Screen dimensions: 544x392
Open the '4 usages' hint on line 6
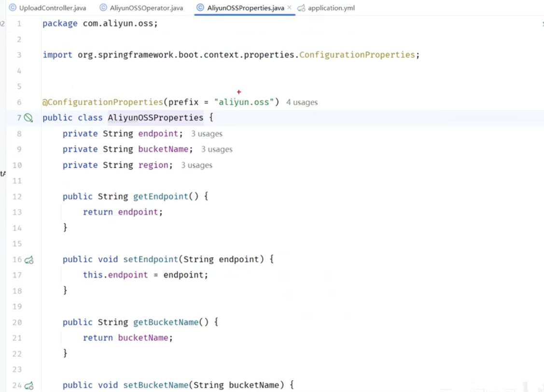point(302,102)
